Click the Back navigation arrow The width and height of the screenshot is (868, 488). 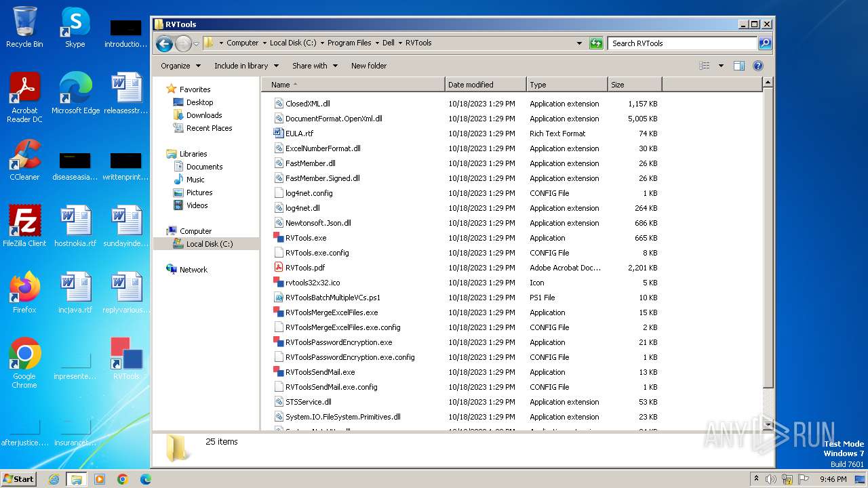point(164,43)
